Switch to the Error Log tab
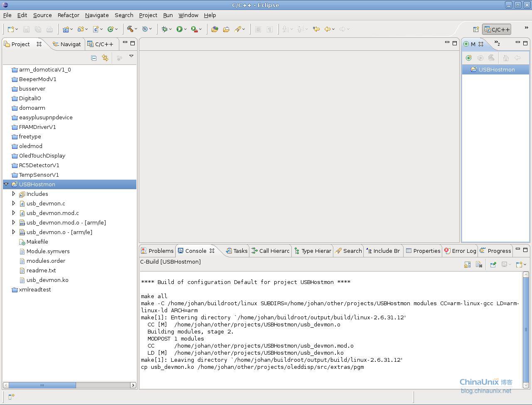Image resolution: width=532 pixels, height=405 pixels. coord(460,251)
